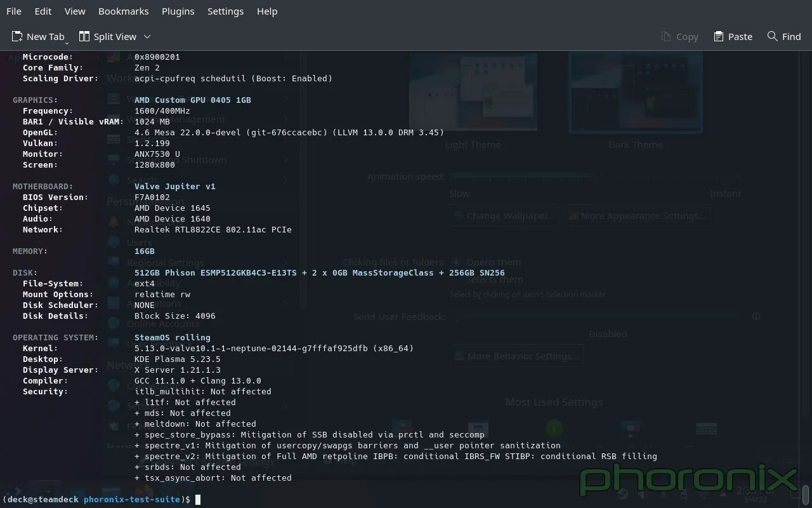Open a New Tab from the toolbar

pyautogui.click(x=39, y=37)
